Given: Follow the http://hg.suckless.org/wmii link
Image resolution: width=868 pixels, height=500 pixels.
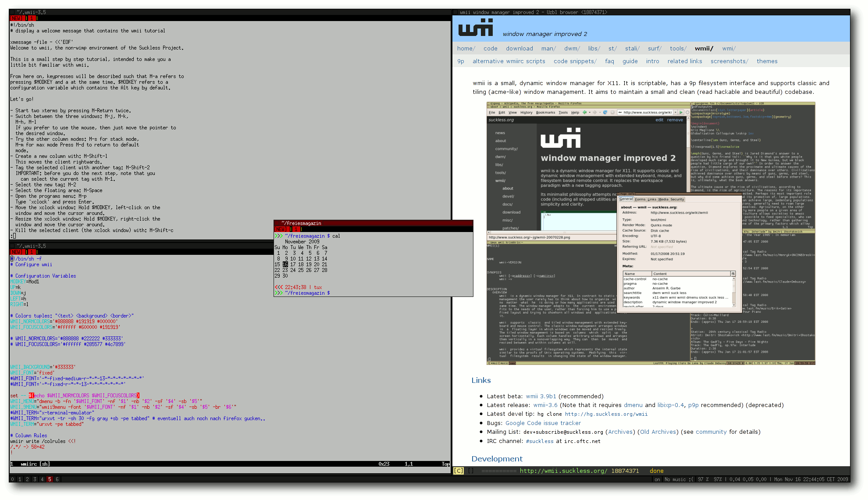Looking at the screenshot, I should coord(606,414).
